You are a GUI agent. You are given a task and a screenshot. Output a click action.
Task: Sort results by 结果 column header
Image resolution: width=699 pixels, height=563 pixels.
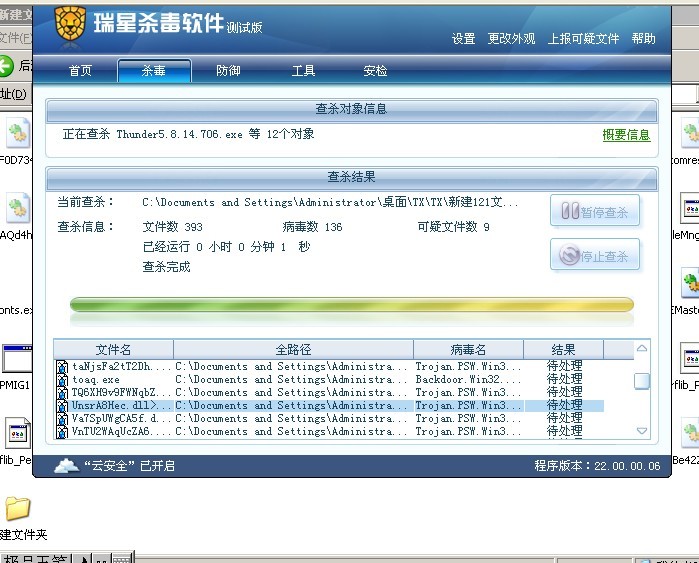point(563,349)
